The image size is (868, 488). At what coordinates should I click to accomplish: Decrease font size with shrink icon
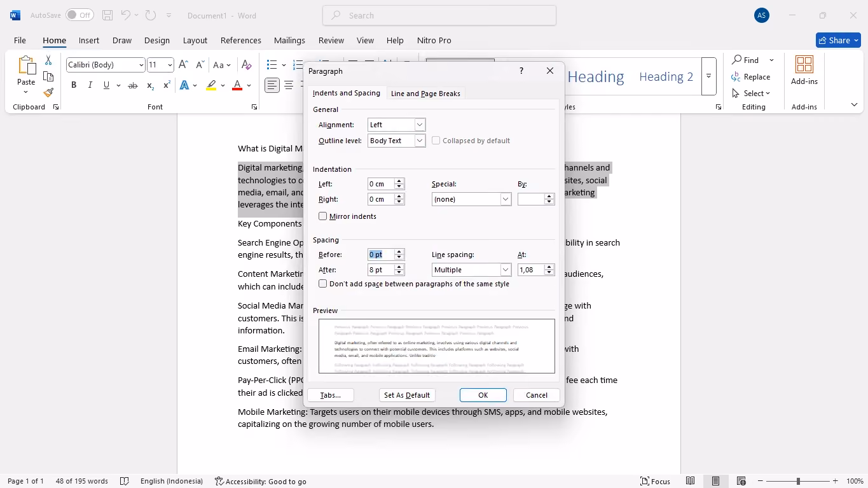[x=200, y=65]
